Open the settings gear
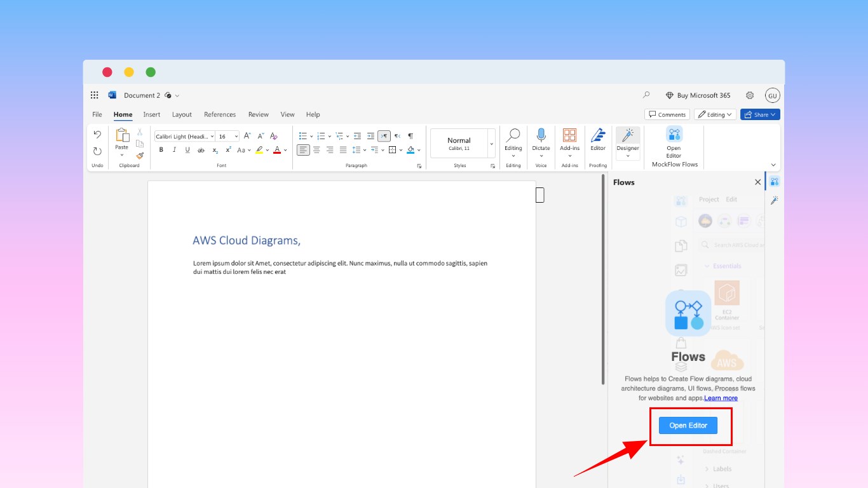This screenshot has width=868, height=488. (x=750, y=95)
